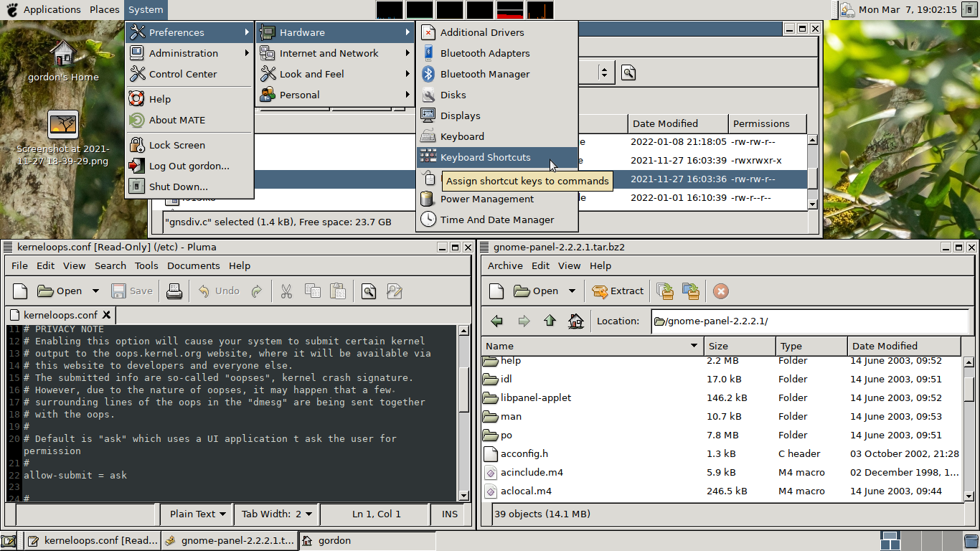Image resolution: width=980 pixels, height=551 pixels.
Task: Click the Copy icon in Pluma toolbar
Action: [x=312, y=291]
